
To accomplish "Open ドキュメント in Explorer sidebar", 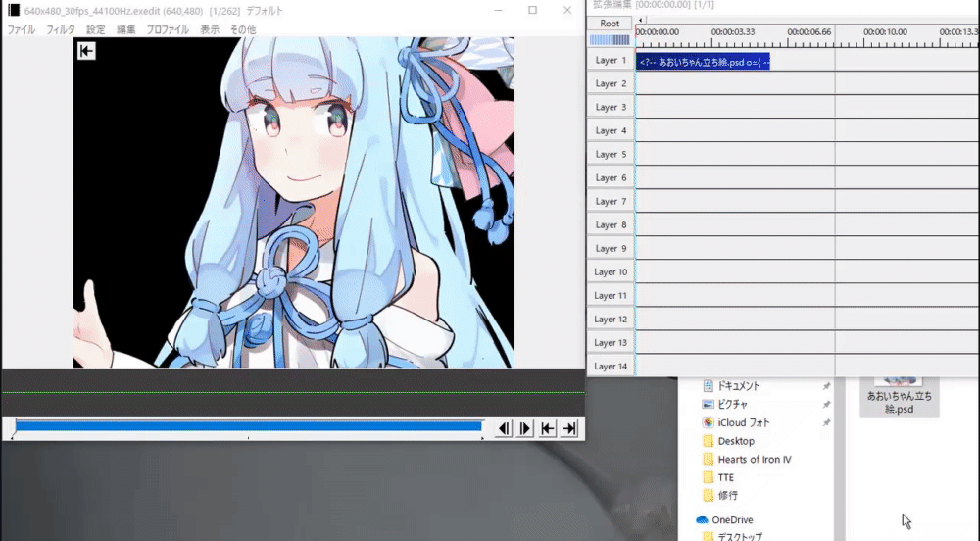I will point(738,386).
